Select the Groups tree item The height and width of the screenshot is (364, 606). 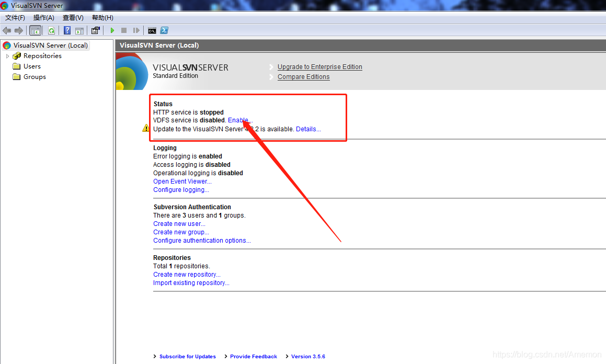tap(35, 76)
